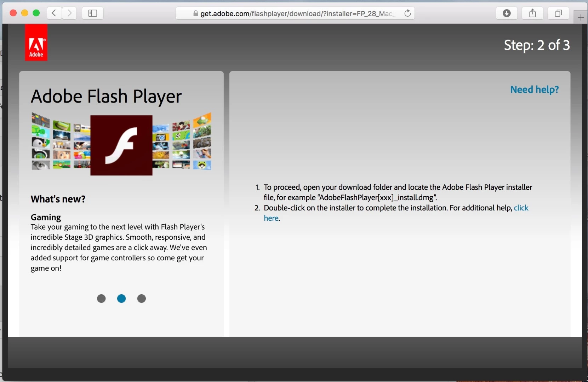Click the Safari back navigation arrow
The width and height of the screenshot is (588, 382).
click(54, 13)
